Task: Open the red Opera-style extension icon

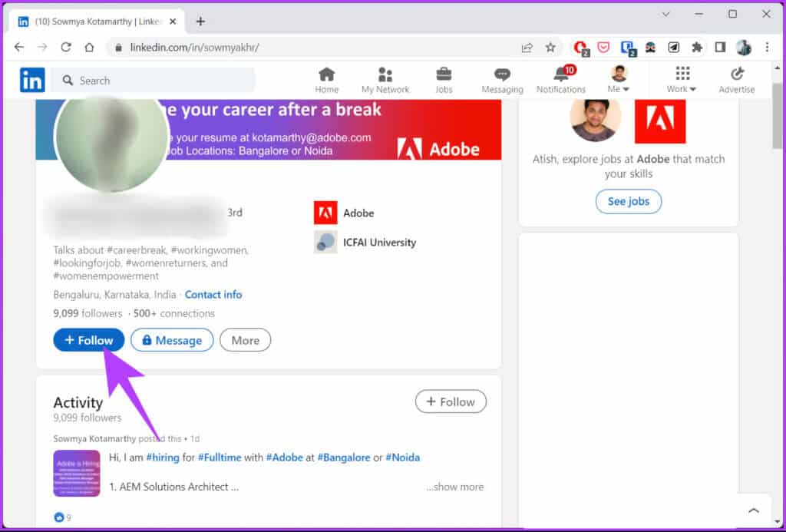Action: tap(581, 48)
